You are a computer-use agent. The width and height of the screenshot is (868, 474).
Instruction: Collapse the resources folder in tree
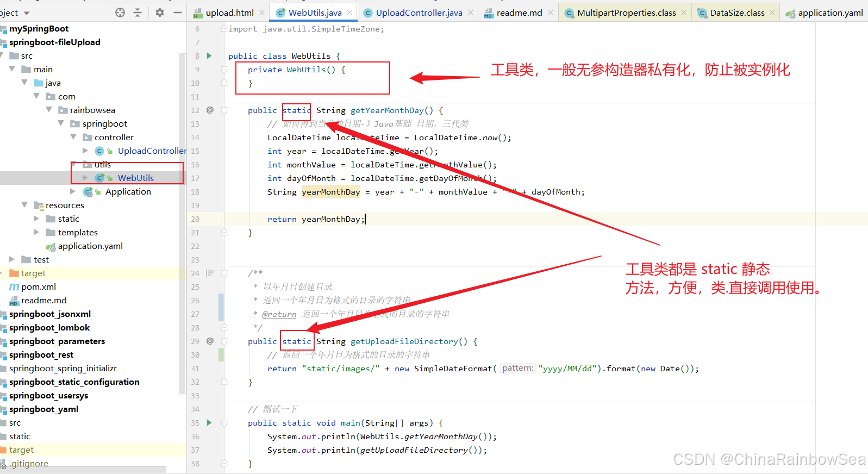[x=24, y=205]
